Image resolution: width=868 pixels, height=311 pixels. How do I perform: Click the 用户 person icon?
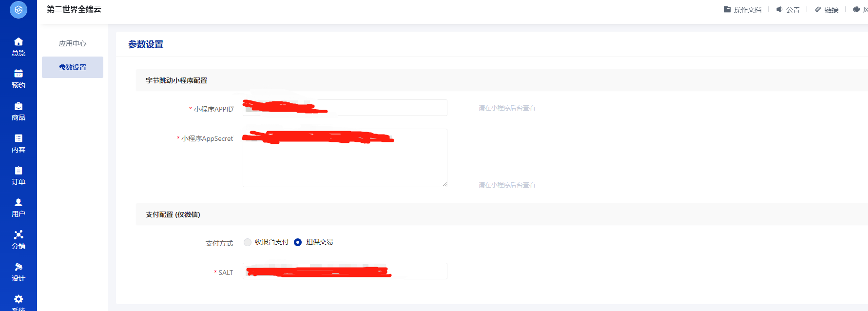click(x=19, y=202)
